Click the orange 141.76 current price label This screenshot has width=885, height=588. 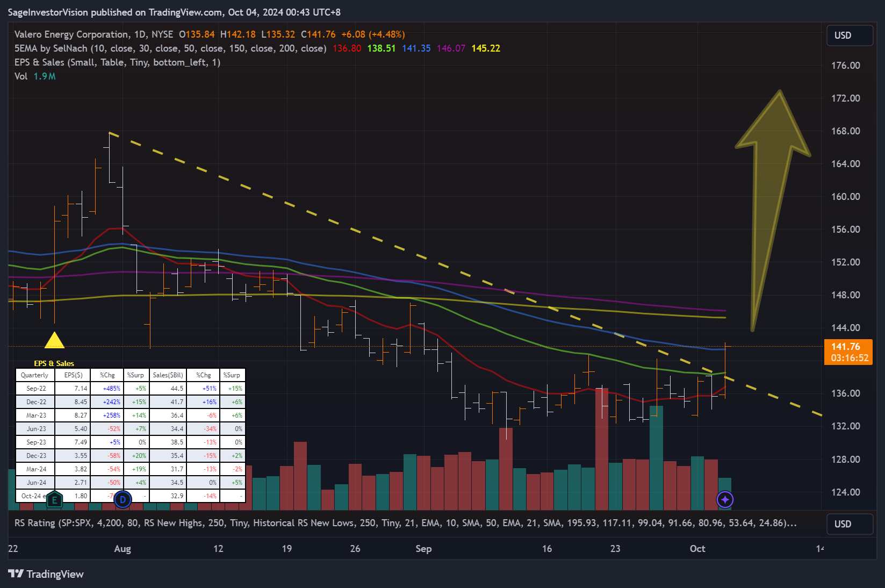[x=848, y=352]
